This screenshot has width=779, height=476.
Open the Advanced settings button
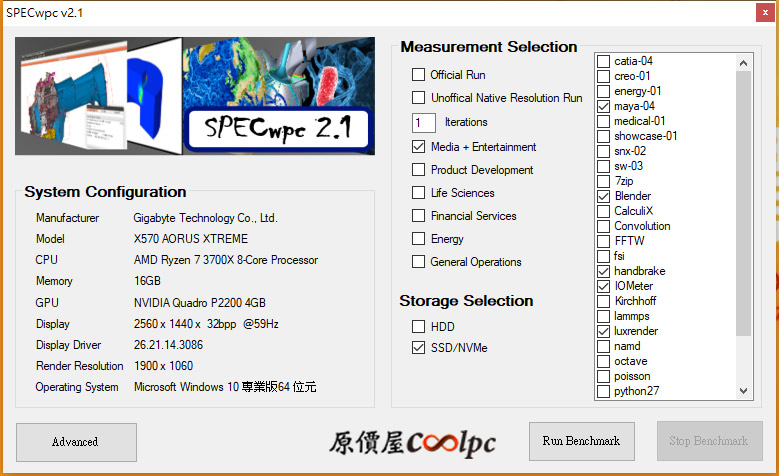tap(76, 442)
